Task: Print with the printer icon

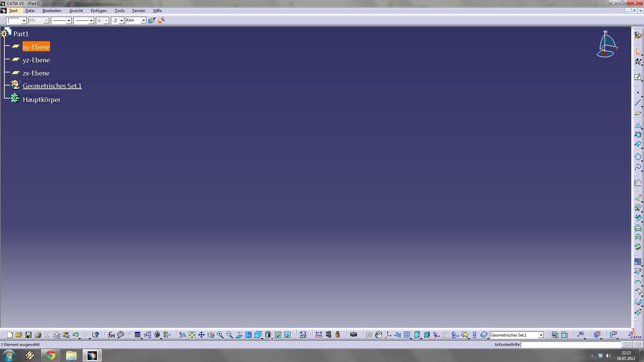Action: [x=38, y=335]
